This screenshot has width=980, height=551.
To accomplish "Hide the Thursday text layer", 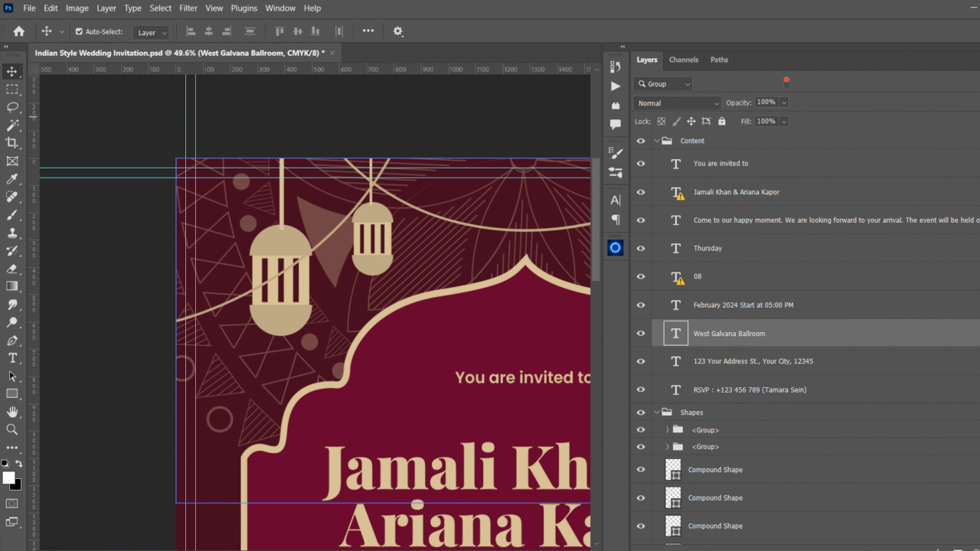I will pos(641,249).
